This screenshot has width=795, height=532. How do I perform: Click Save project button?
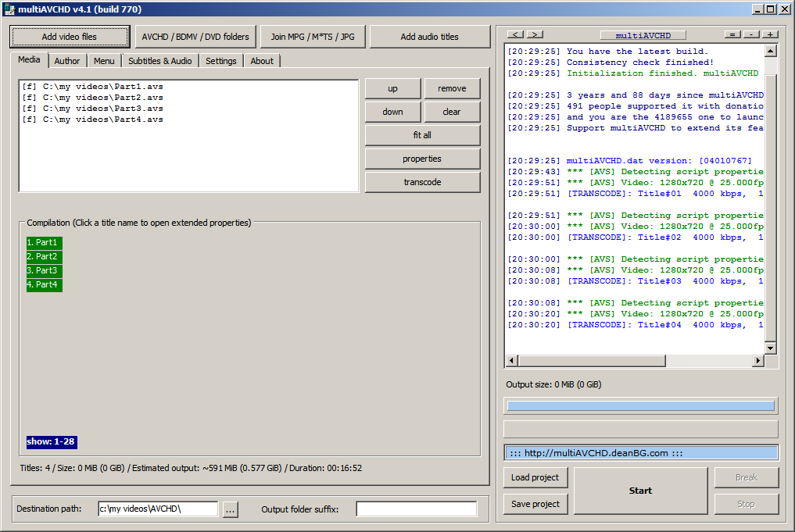[535, 504]
